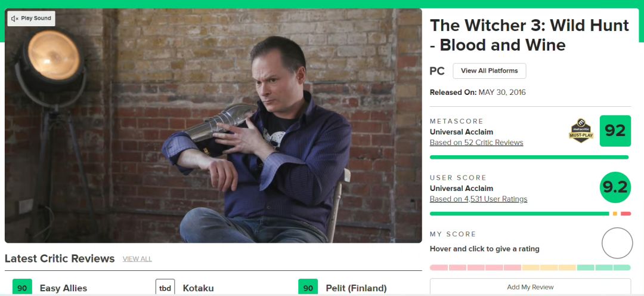Click the 9.2 User Score circle
This screenshot has height=296, width=644.
[615, 187]
